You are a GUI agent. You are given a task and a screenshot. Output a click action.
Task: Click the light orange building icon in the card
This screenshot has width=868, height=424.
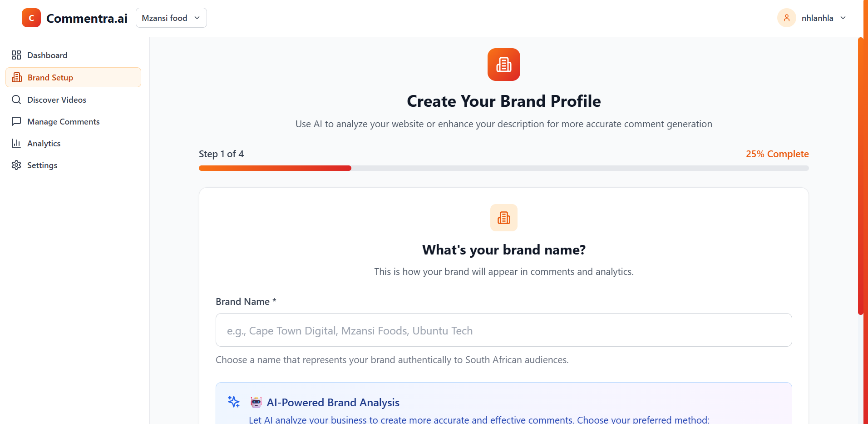504,218
